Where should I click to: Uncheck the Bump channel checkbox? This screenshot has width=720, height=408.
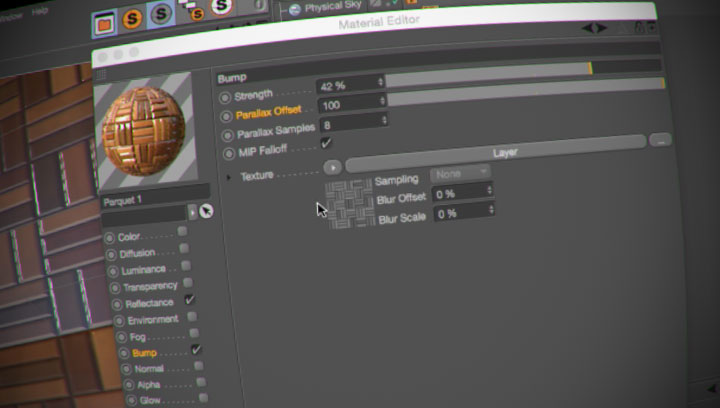[196, 349]
